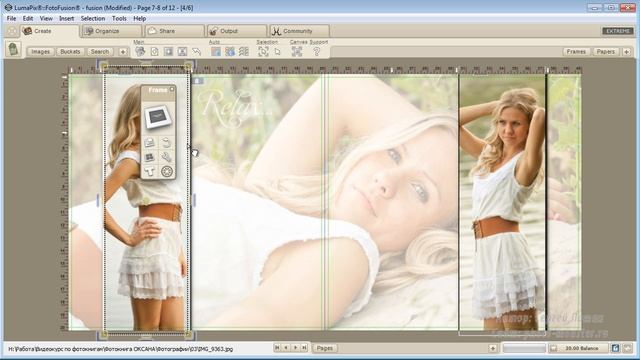Screen dimensions: 640x360
Task: Click the first Auto collage icon
Action: [x=216, y=51]
